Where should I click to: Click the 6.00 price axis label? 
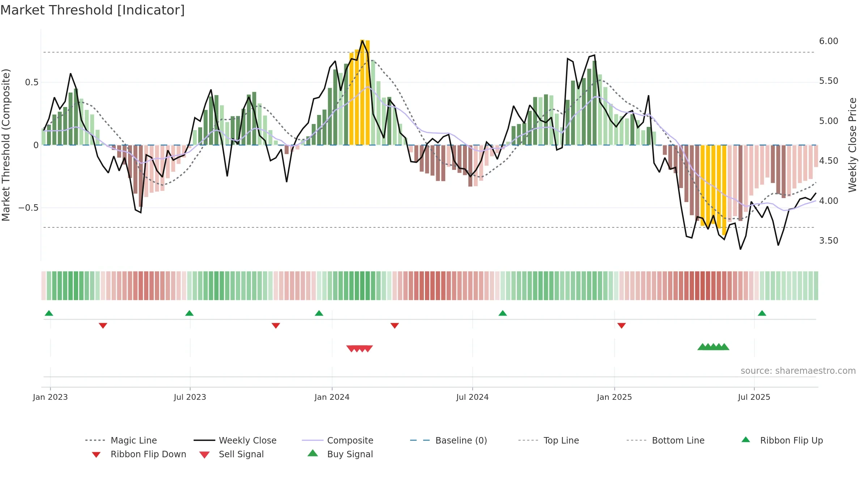coord(829,41)
